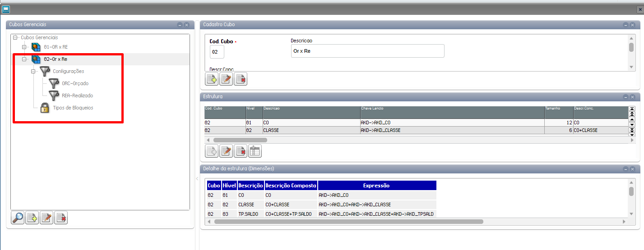Click the funnel icon beside Configurações
Image resolution: width=644 pixels, height=250 pixels.
click(45, 71)
